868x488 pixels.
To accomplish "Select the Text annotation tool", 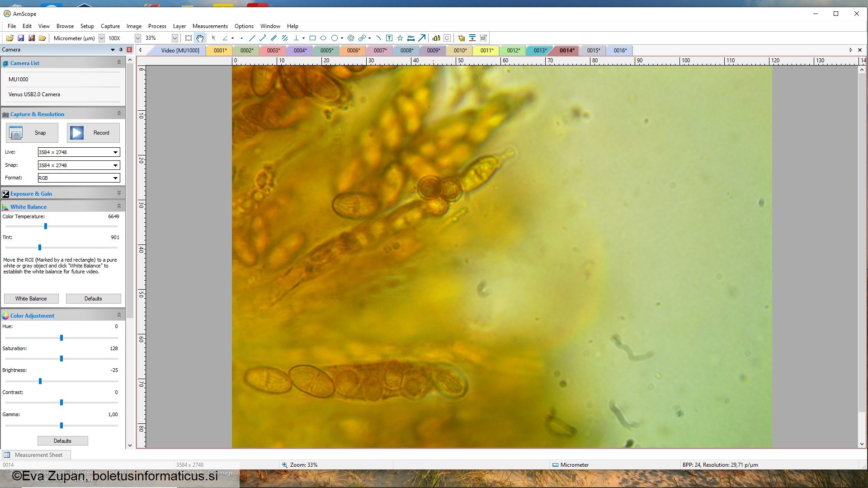I will tap(389, 38).
